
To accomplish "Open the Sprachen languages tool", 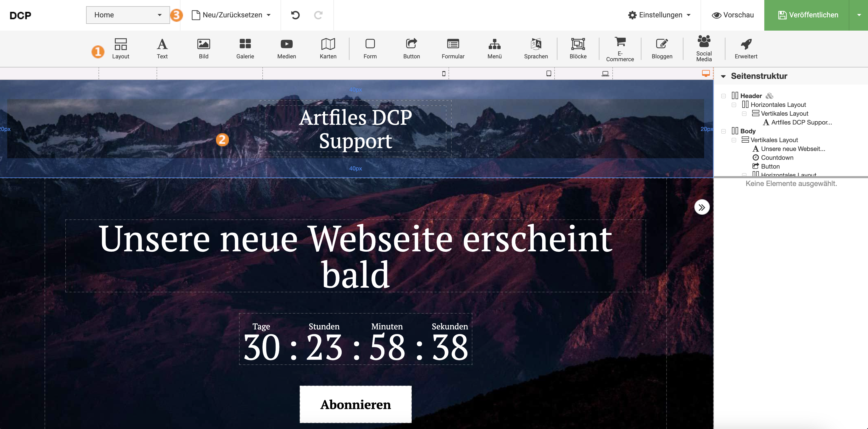I will [536, 49].
